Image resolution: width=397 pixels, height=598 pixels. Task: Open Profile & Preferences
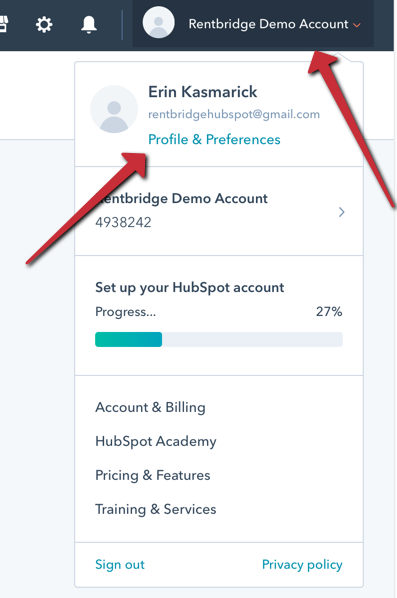point(214,140)
